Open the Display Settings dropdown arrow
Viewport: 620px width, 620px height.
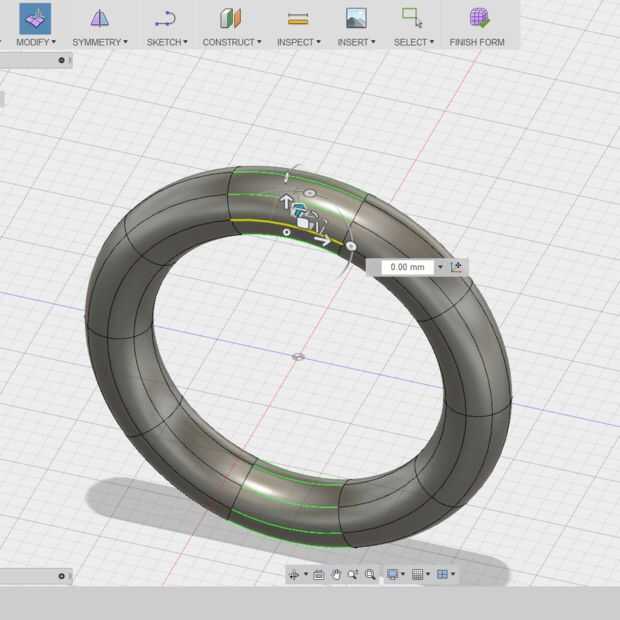(403, 574)
